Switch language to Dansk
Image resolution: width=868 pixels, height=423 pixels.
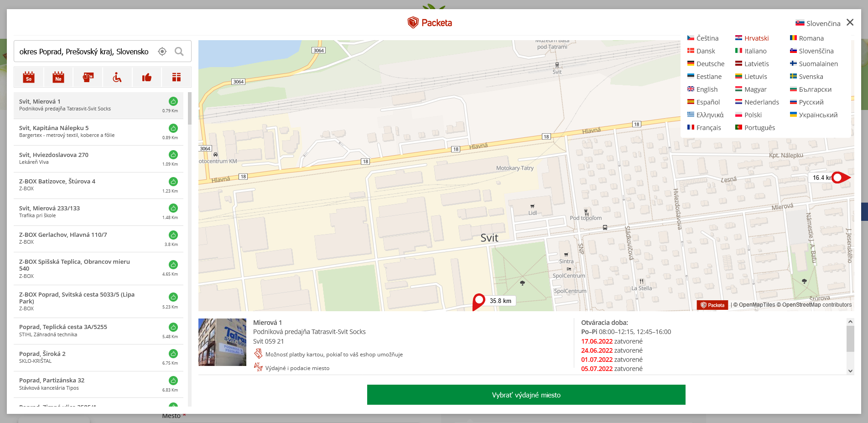click(701, 51)
